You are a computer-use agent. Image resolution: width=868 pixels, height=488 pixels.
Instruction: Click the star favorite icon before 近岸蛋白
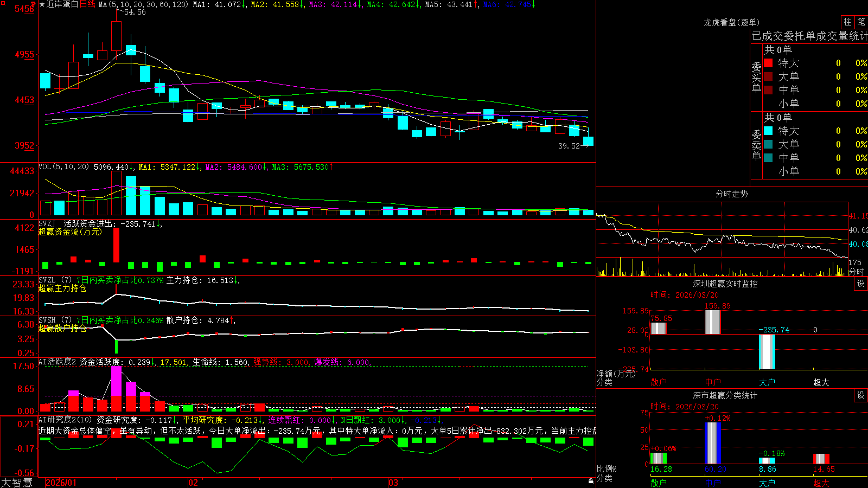(42, 4)
